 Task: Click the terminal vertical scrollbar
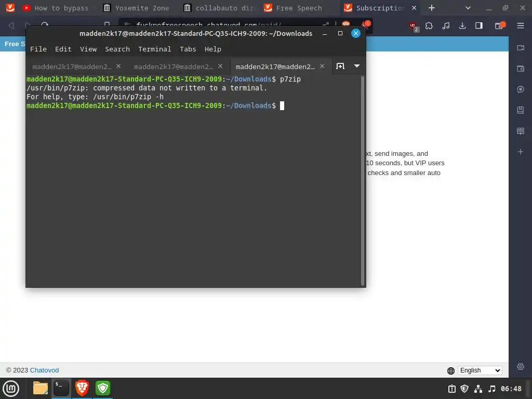point(362,180)
